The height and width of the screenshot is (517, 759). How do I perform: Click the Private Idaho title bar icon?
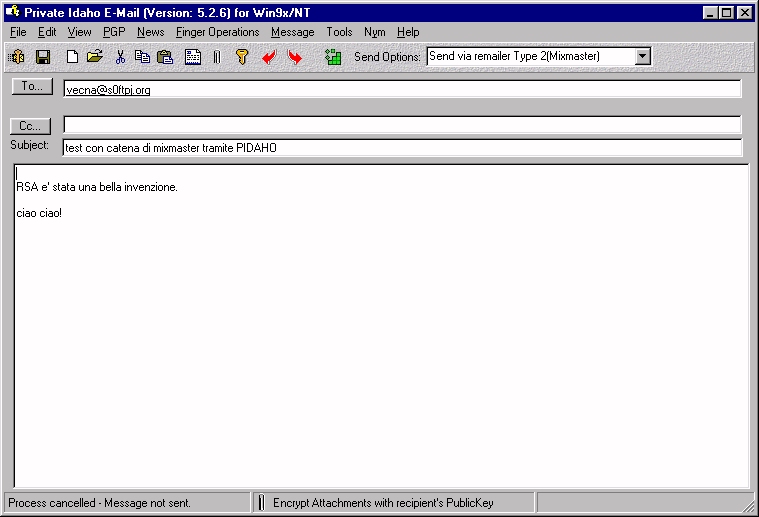pyautogui.click(x=13, y=12)
